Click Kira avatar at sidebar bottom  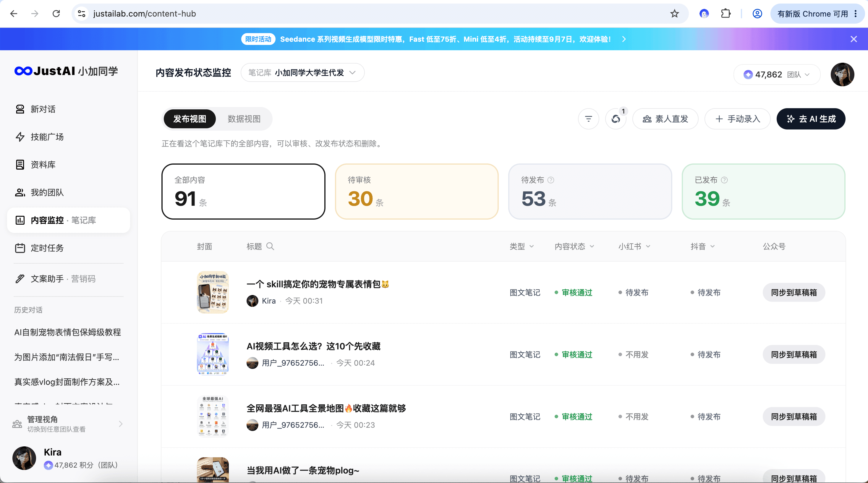[x=24, y=458]
